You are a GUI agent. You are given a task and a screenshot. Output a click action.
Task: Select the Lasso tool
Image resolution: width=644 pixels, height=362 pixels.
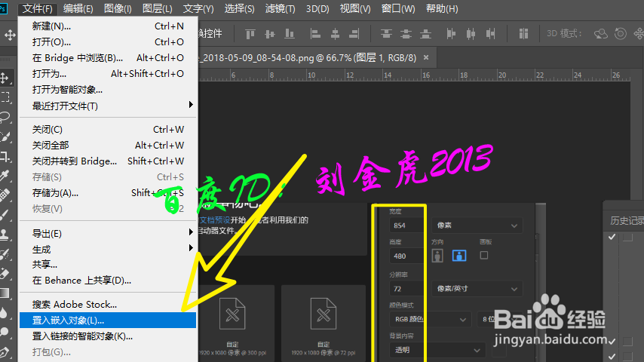tap(5, 117)
